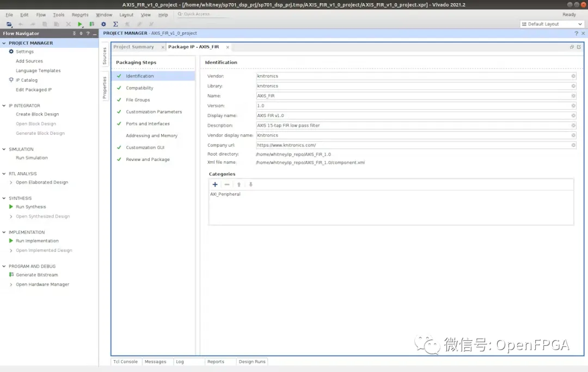Expand Open Elaborated Design
588x372 pixels.
[11, 182]
